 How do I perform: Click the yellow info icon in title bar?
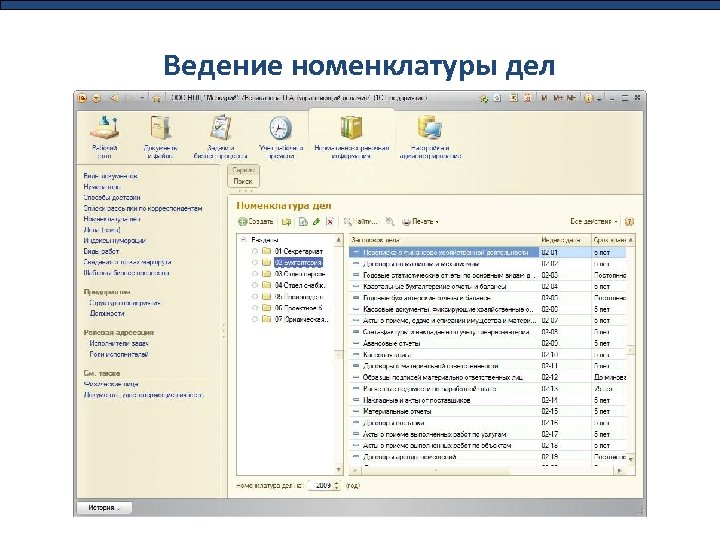click(588, 98)
